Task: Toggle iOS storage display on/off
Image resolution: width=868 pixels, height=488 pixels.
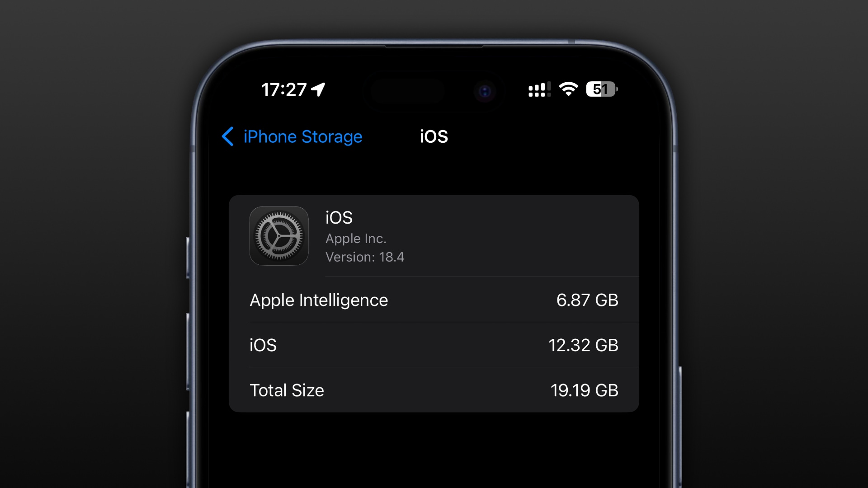Action: point(434,344)
